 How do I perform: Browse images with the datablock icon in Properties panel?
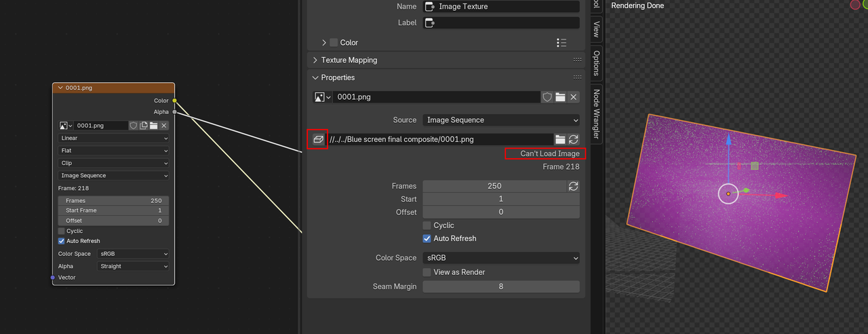click(x=322, y=97)
